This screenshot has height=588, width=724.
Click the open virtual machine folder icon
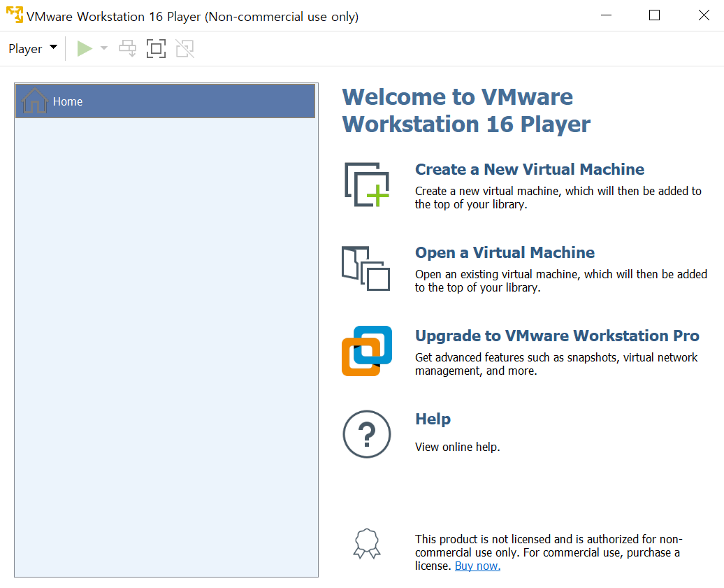point(365,268)
